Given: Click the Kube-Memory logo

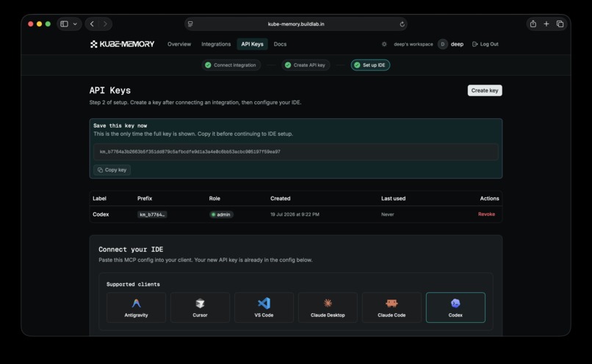Looking at the screenshot, I should point(123,44).
